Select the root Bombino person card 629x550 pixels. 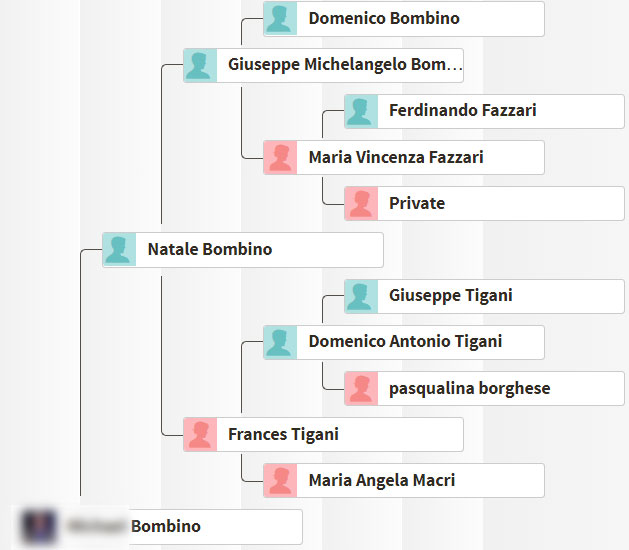click(157, 527)
